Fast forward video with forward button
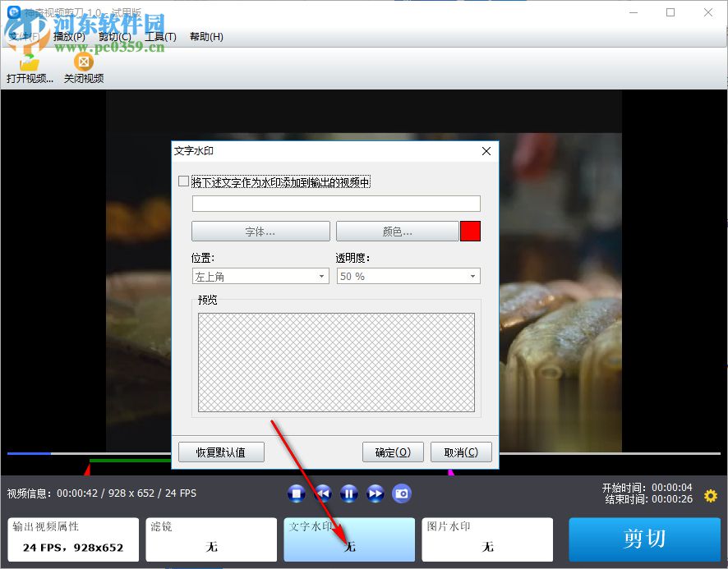Viewport: 728px width, 569px height. tap(376, 493)
